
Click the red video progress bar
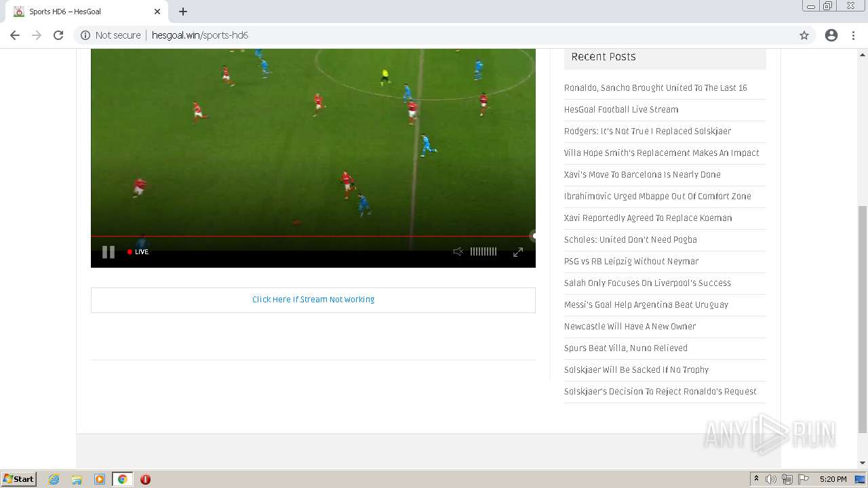(312, 237)
